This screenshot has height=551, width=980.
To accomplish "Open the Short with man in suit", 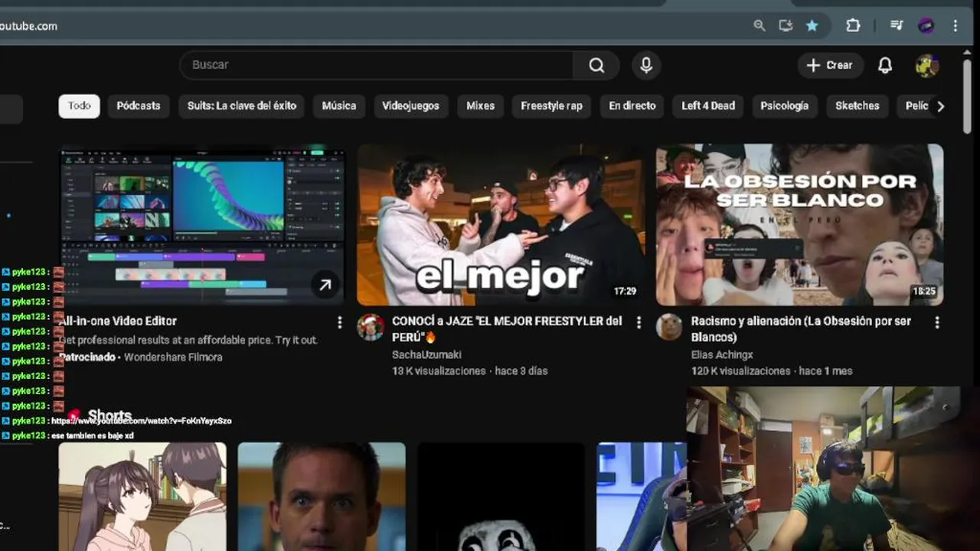I will pyautogui.click(x=322, y=497).
